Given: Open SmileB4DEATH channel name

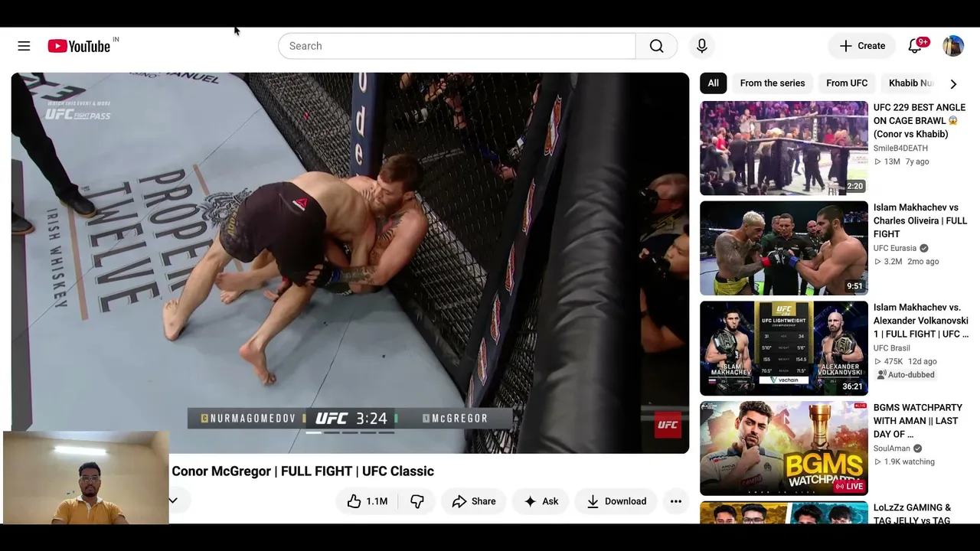Looking at the screenshot, I should [900, 148].
